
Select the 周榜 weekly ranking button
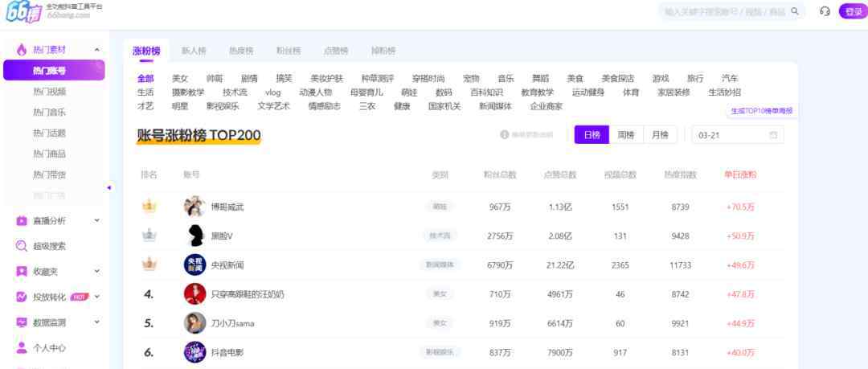626,134
